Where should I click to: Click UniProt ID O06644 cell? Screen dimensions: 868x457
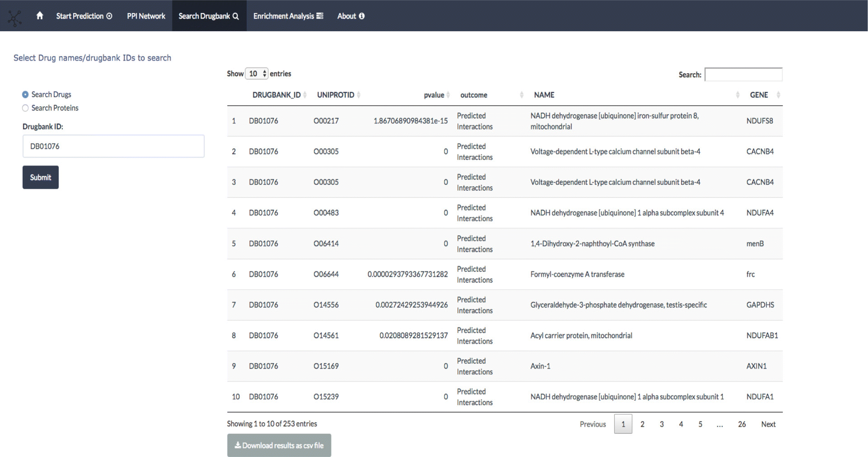pos(326,274)
